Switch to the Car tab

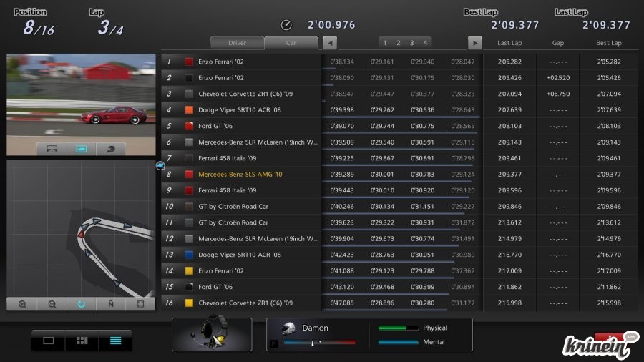pyautogui.click(x=291, y=43)
